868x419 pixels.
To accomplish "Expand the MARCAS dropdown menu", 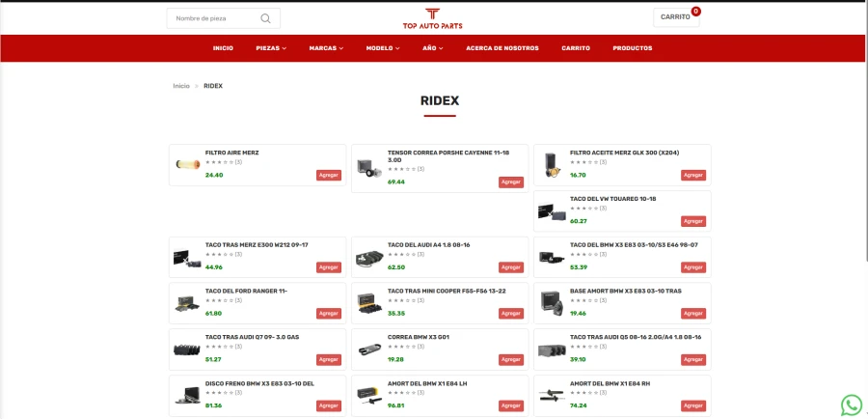I will (326, 48).
